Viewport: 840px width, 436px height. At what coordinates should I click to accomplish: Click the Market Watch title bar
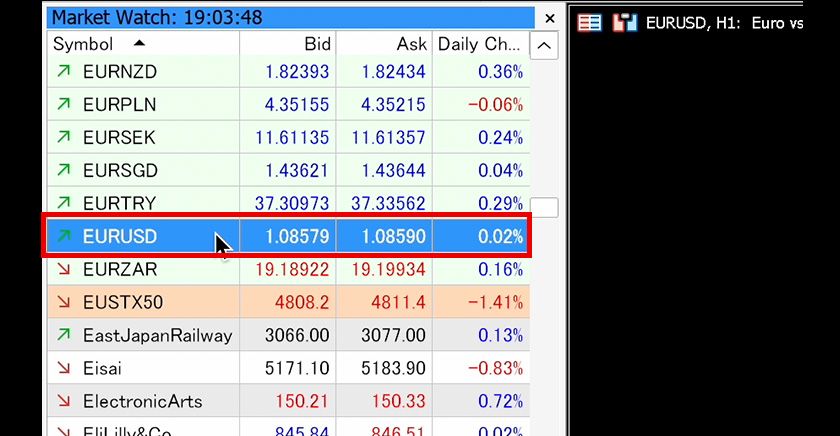pos(290,18)
